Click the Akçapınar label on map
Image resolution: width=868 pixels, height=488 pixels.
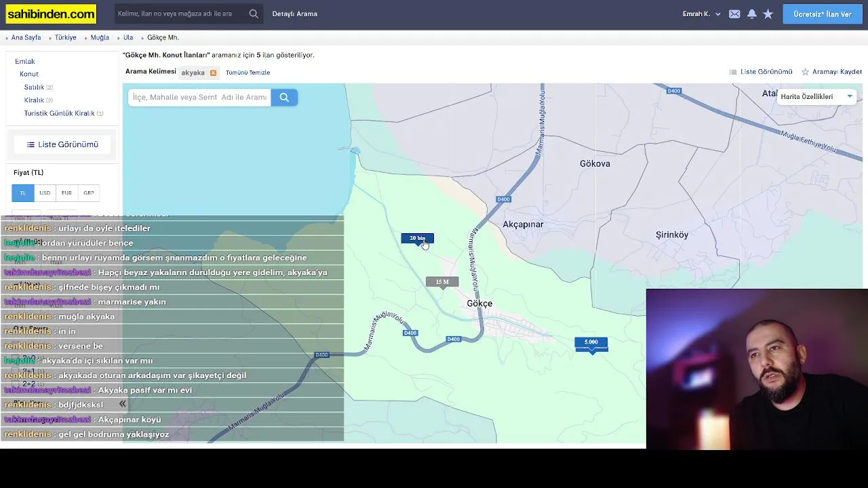[523, 224]
